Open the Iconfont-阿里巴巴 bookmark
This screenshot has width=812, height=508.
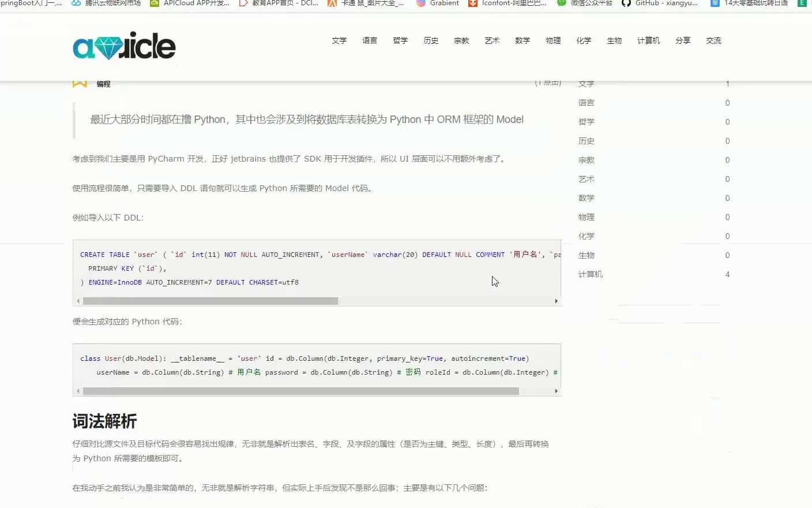click(507, 3)
